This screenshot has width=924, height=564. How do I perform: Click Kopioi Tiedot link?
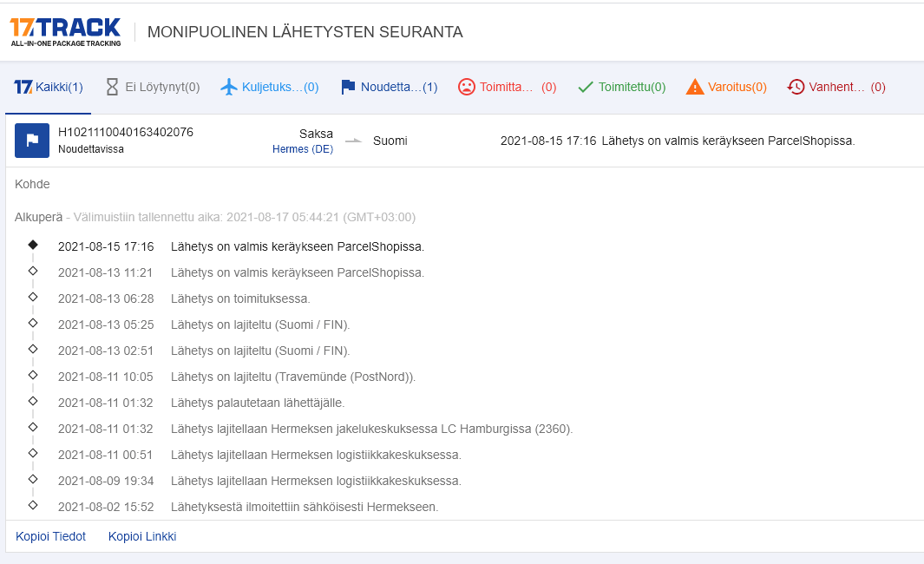pos(50,536)
